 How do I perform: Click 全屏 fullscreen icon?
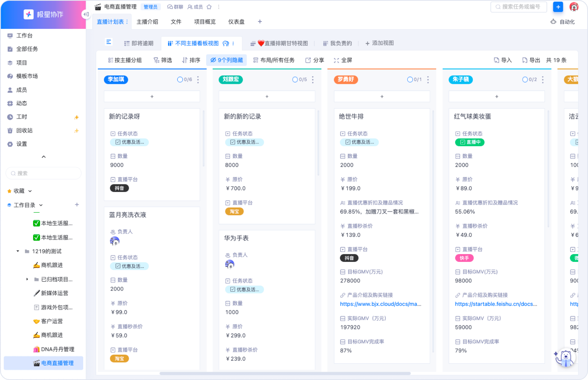tap(343, 60)
